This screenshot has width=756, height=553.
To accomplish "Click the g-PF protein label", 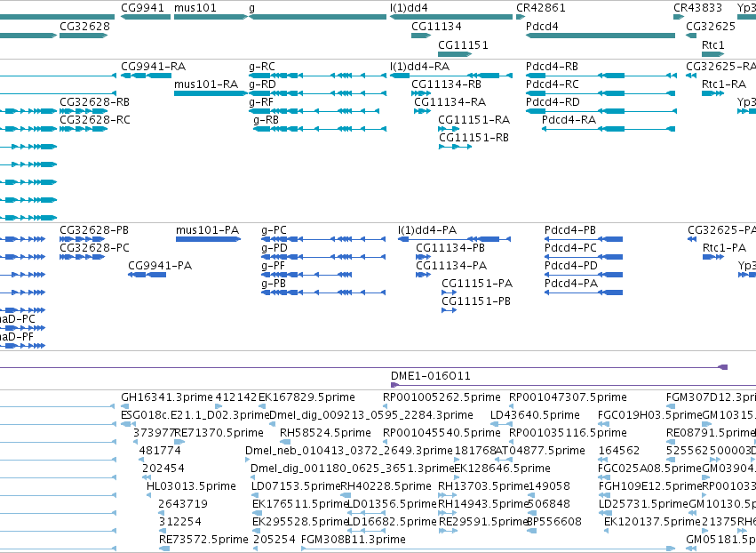I will 273,266.
